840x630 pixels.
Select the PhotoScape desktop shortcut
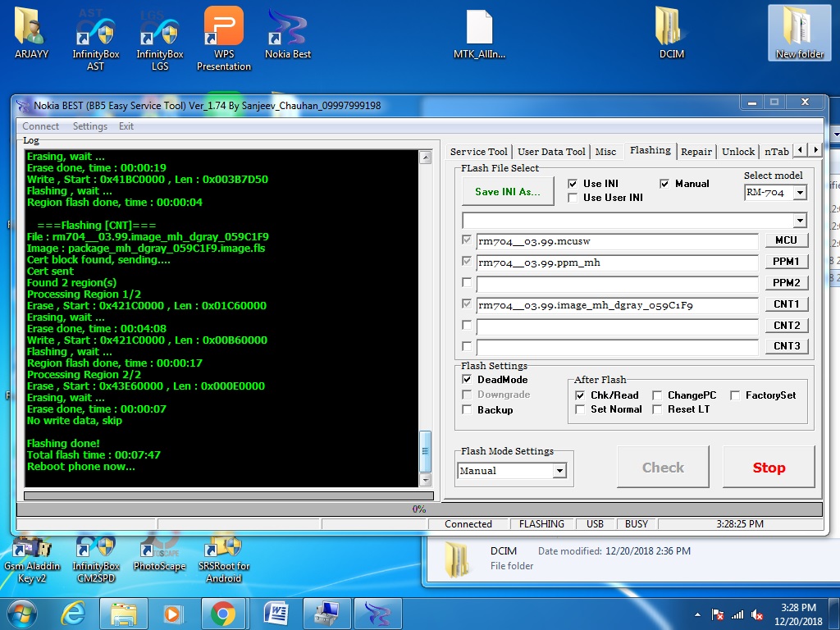[160, 554]
